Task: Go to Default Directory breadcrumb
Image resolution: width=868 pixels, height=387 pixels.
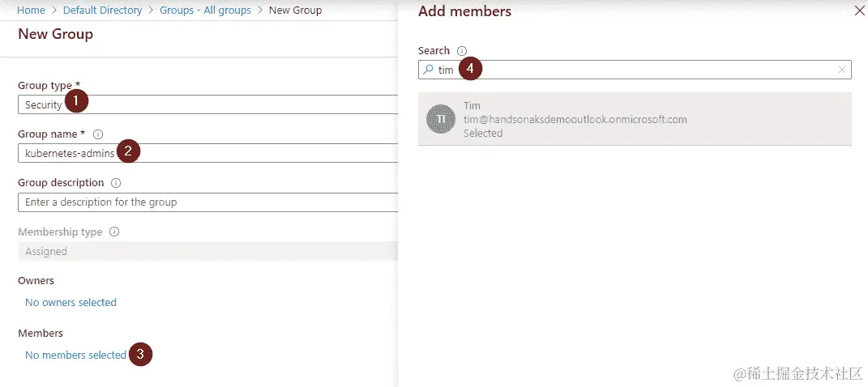Action: [x=102, y=10]
